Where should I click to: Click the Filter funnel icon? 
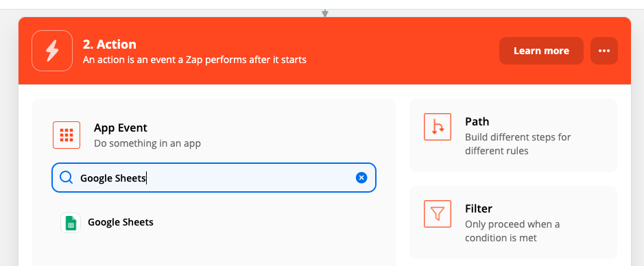click(x=438, y=214)
